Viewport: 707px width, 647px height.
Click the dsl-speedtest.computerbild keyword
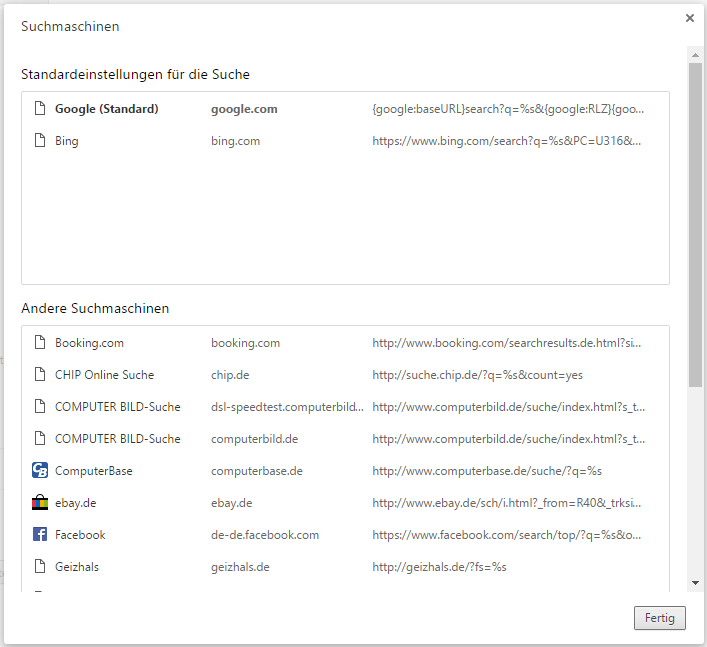(x=287, y=407)
